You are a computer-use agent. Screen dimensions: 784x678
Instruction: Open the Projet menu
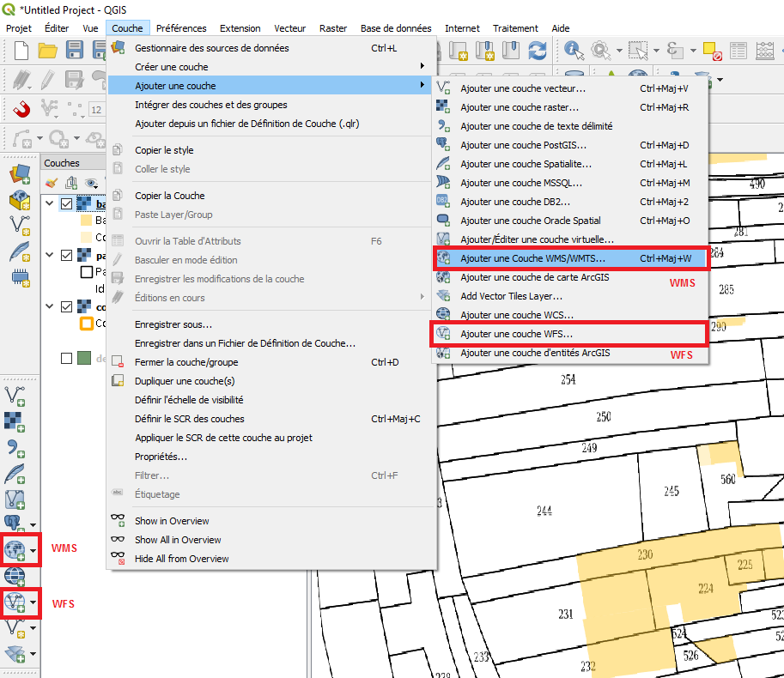pos(19,28)
